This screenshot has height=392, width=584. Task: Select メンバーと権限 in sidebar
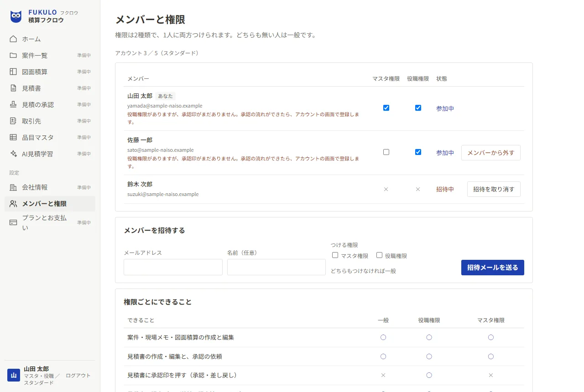point(50,204)
